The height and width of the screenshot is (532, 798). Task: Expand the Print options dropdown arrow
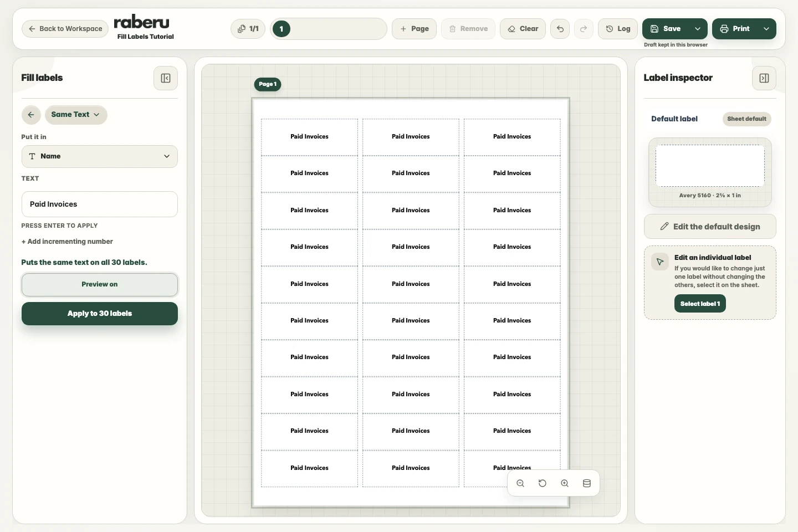pyautogui.click(x=766, y=29)
